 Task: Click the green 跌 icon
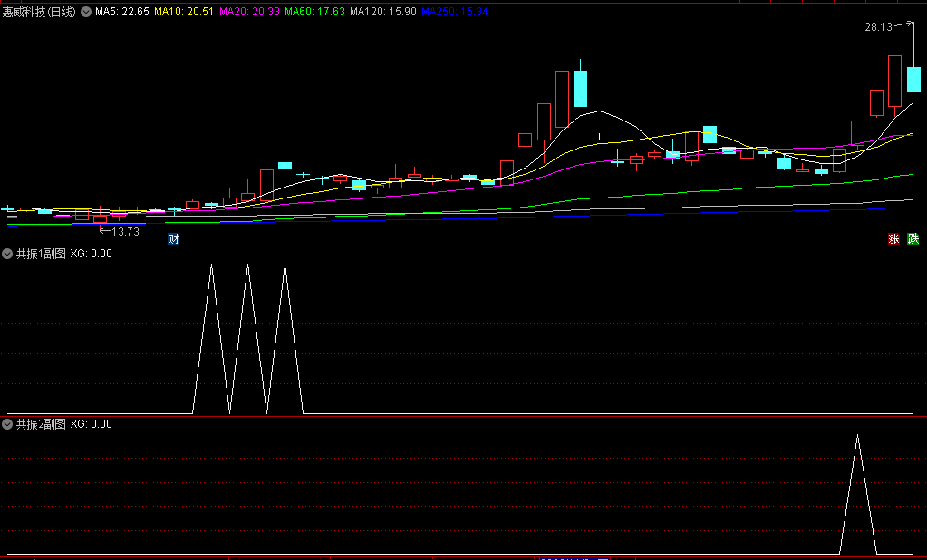[x=913, y=239]
